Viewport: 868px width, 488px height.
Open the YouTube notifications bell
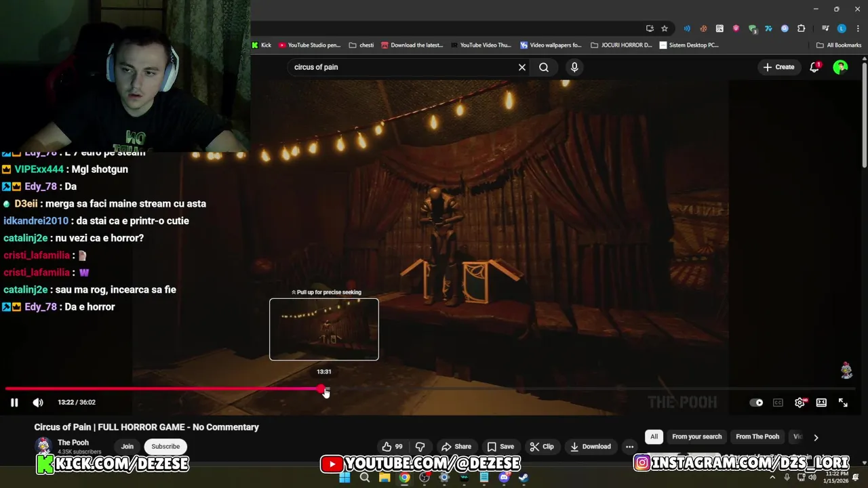[x=814, y=67]
